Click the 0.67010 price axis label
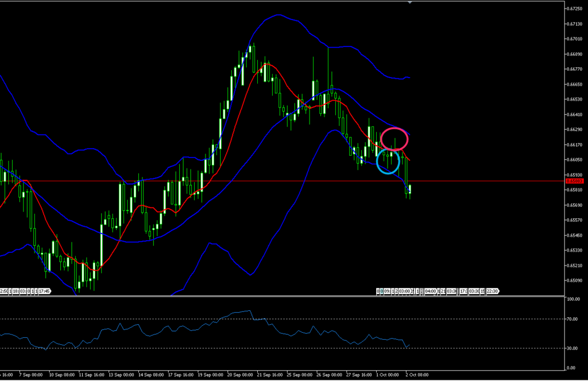The image size is (588, 381). click(575, 39)
